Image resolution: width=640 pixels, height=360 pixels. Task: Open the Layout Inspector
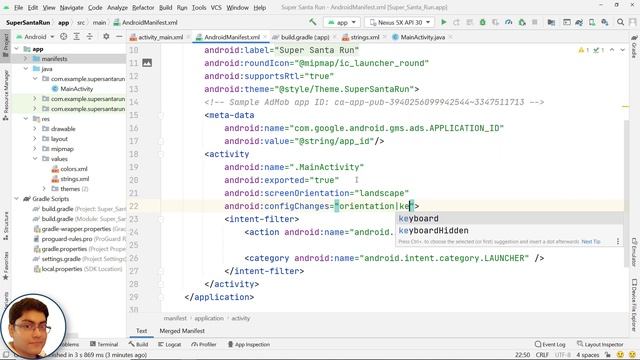pos(600,344)
